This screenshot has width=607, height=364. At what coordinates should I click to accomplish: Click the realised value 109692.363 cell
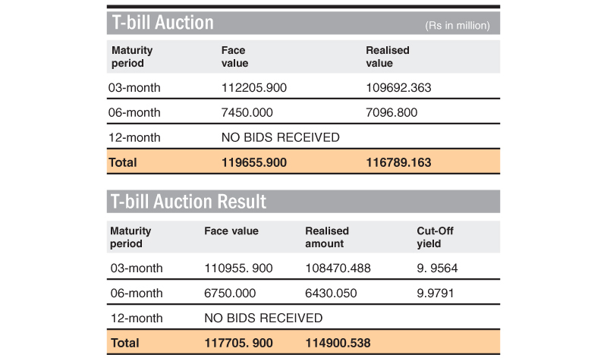[398, 87]
